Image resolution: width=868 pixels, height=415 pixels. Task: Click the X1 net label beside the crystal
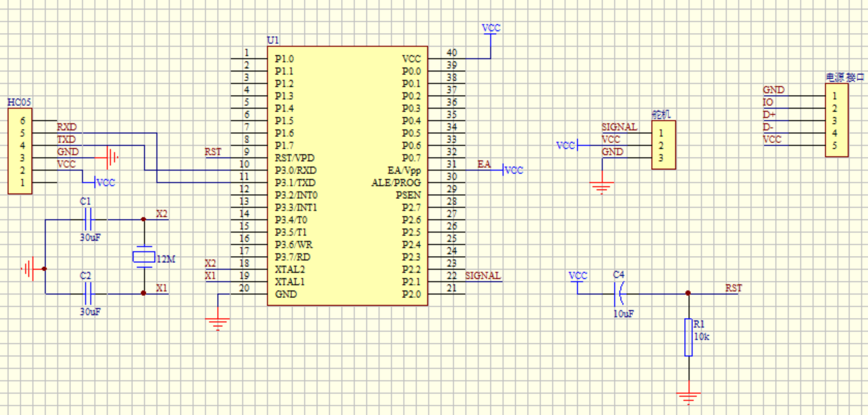[x=162, y=288]
